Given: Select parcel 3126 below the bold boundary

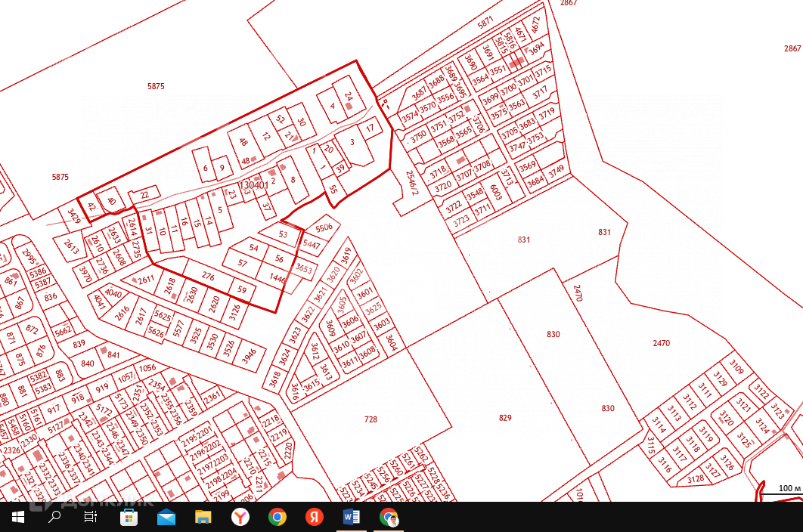Looking at the screenshot, I should tap(235, 312).
